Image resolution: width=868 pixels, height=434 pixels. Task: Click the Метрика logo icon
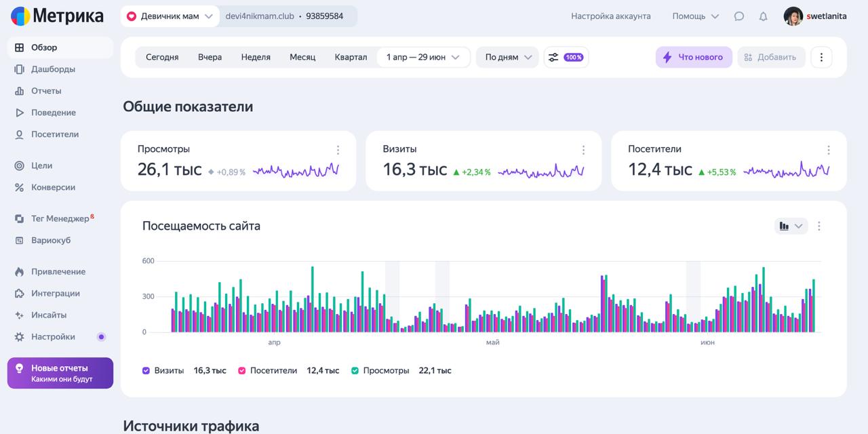coord(20,16)
